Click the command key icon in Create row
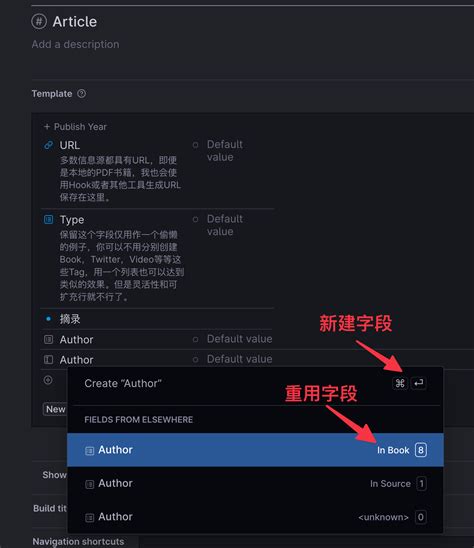 point(400,383)
